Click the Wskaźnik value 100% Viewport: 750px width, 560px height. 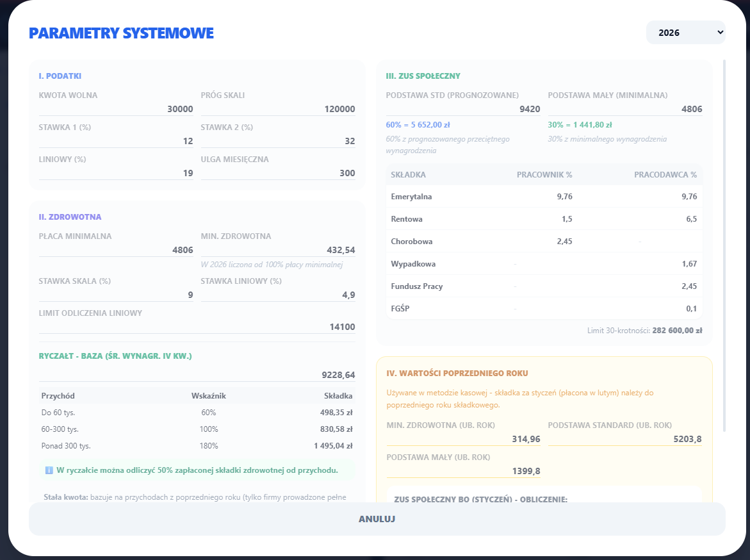209,429
